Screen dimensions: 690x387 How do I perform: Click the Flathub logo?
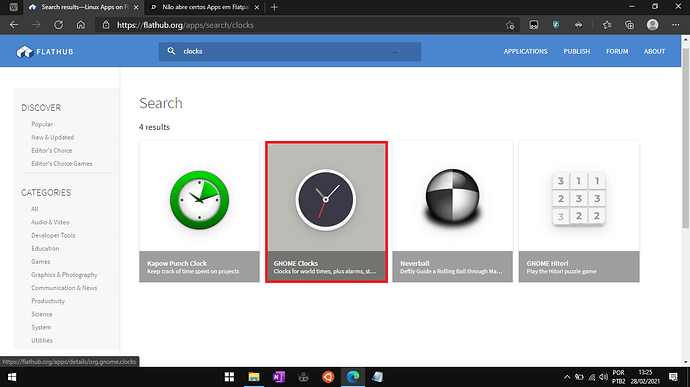[44, 52]
